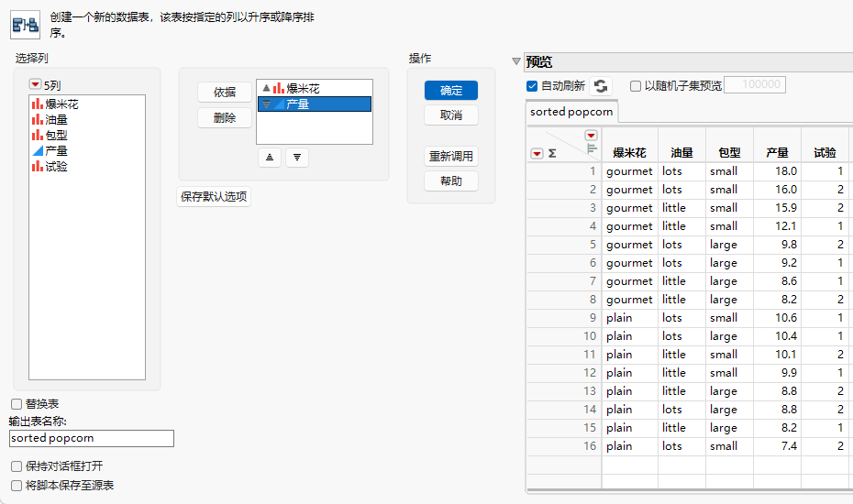Click the nominal icon beside 爆米花 in column list
This screenshot has width=853, height=504.
[38, 104]
